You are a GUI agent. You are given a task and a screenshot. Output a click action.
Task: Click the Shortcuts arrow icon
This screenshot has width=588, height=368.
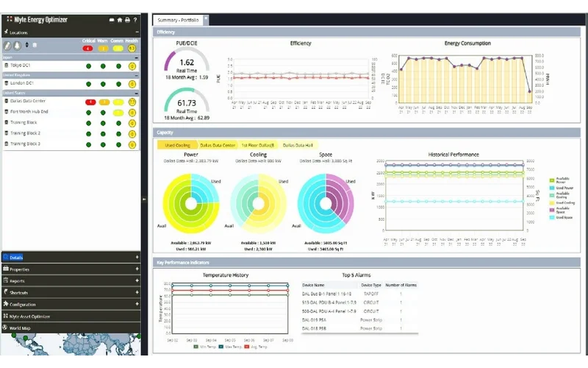click(6, 292)
